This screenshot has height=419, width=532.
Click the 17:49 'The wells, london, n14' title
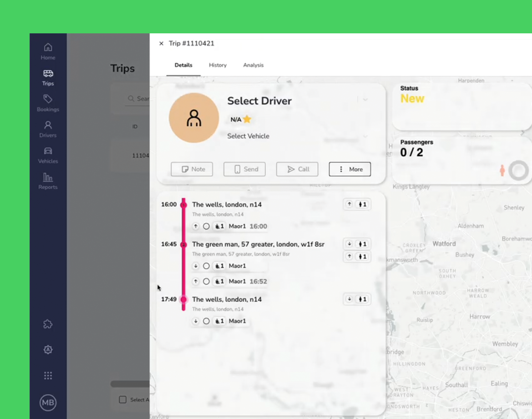click(227, 299)
